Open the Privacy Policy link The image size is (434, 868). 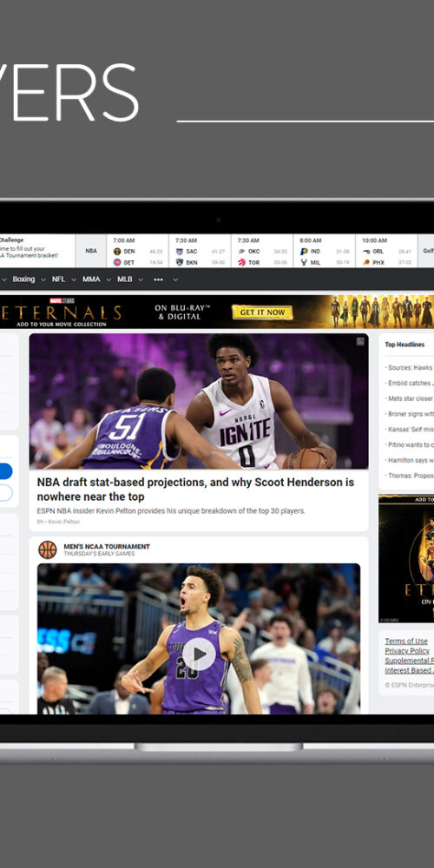(x=407, y=651)
